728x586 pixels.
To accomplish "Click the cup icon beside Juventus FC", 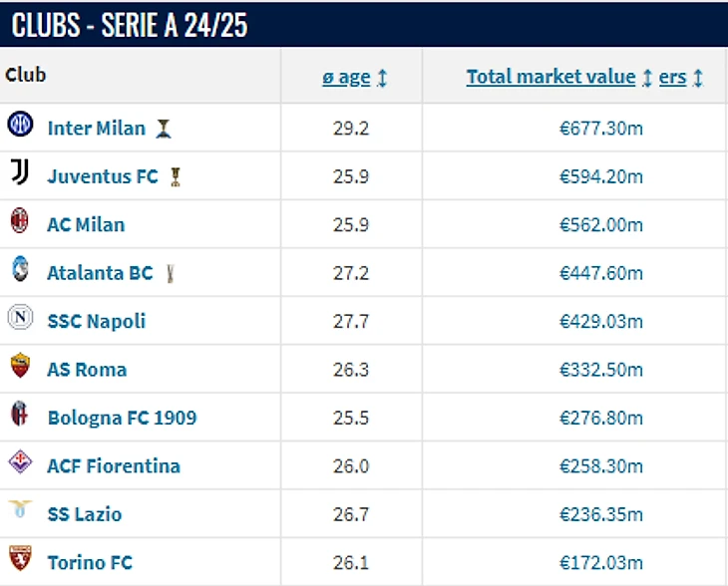I will (176, 177).
